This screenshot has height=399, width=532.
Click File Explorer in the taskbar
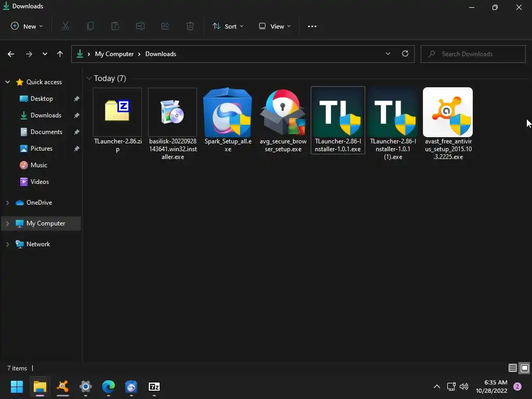39,387
